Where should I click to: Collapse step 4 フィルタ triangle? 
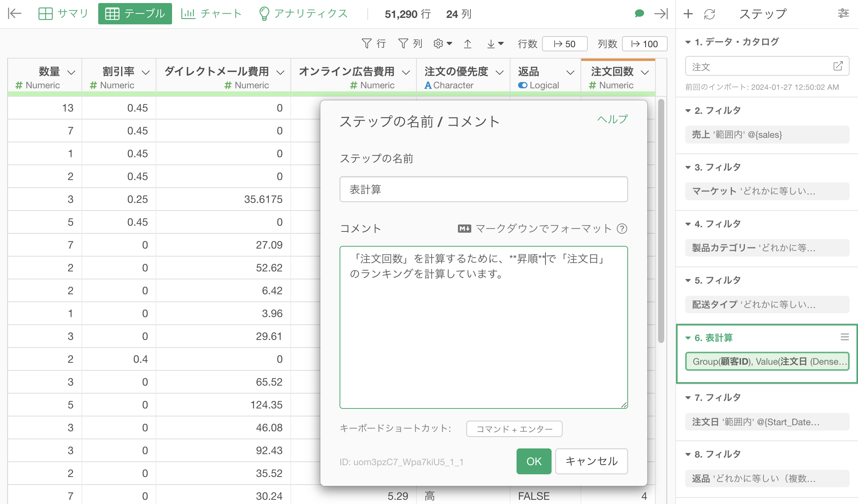688,224
